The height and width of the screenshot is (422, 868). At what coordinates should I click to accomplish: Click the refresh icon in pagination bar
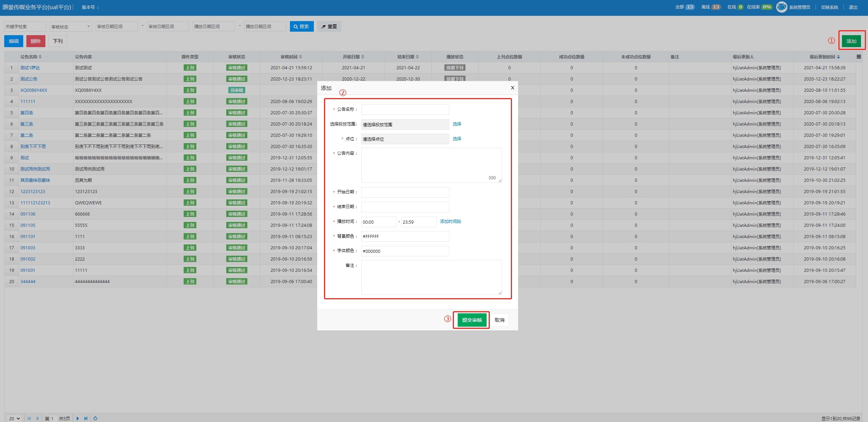[x=95, y=418]
